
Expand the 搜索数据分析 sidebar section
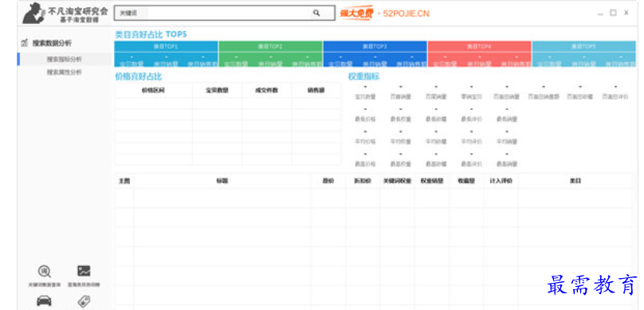click(x=52, y=43)
